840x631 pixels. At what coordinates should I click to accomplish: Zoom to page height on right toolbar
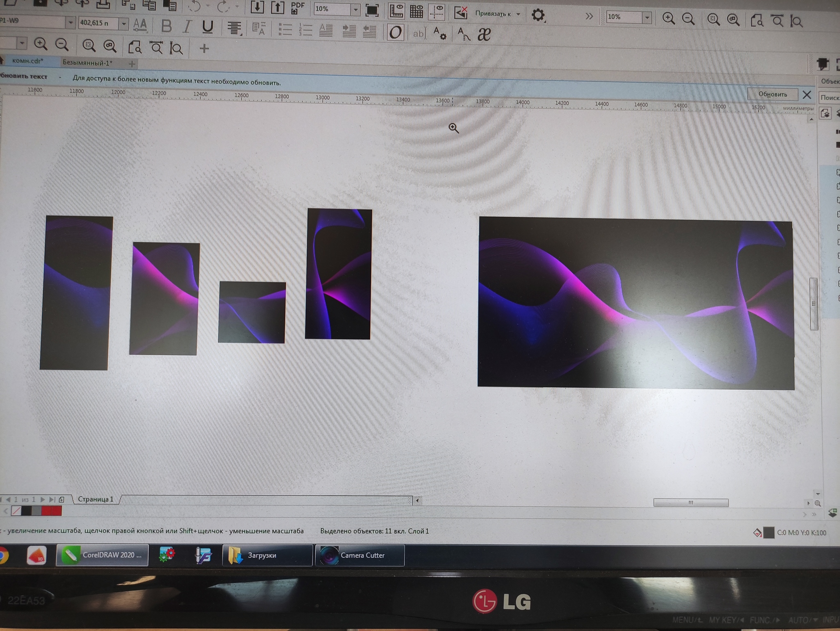(797, 21)
